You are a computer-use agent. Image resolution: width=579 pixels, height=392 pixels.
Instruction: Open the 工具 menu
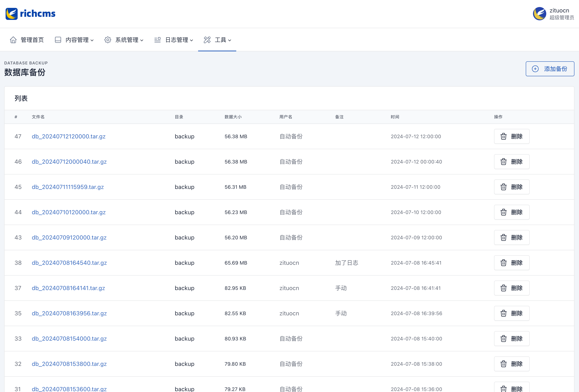[217, 40]
